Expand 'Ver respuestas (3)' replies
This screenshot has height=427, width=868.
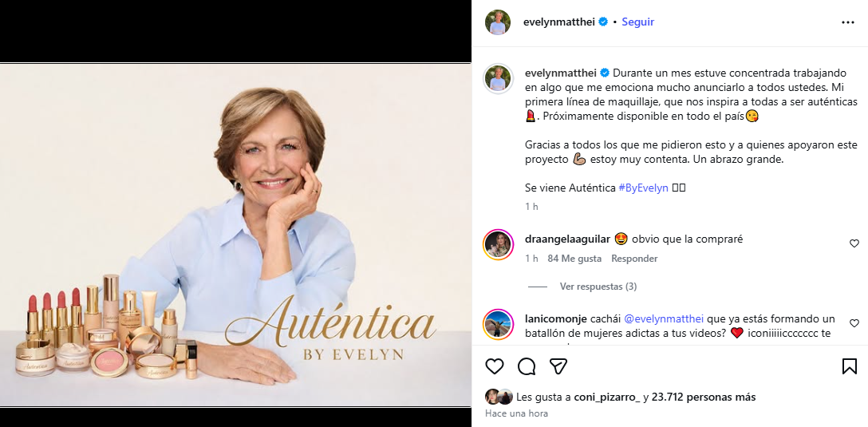point(598,287)
